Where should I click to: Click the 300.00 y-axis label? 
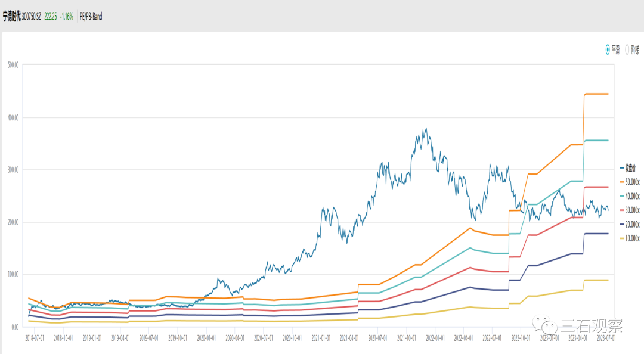tap(13, 170)
